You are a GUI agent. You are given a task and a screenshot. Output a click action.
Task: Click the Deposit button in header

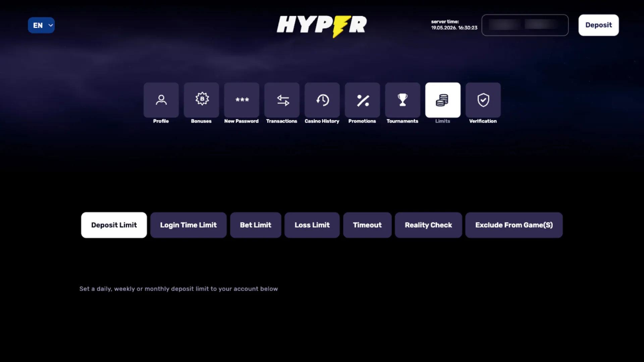tap(598, 25)
